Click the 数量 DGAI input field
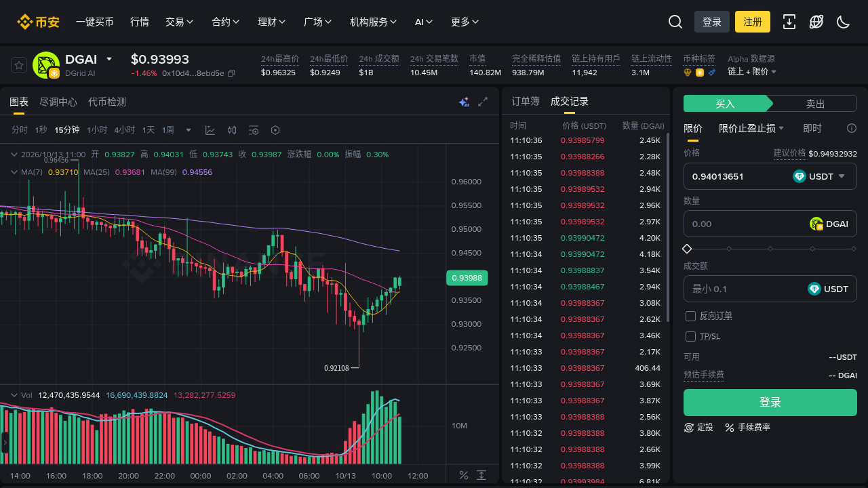Screen dimensions: 868x488 770,224
